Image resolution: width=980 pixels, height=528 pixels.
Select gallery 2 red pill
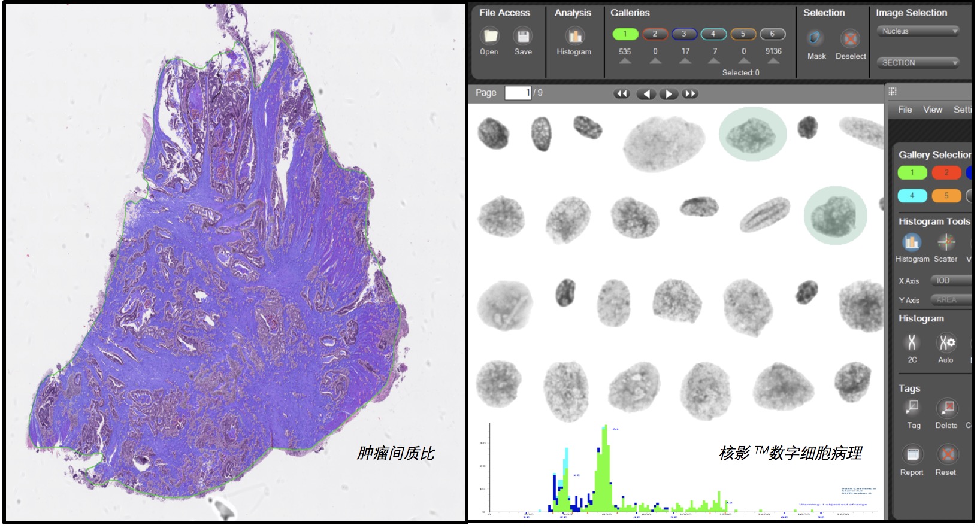(x=655, y=34)
